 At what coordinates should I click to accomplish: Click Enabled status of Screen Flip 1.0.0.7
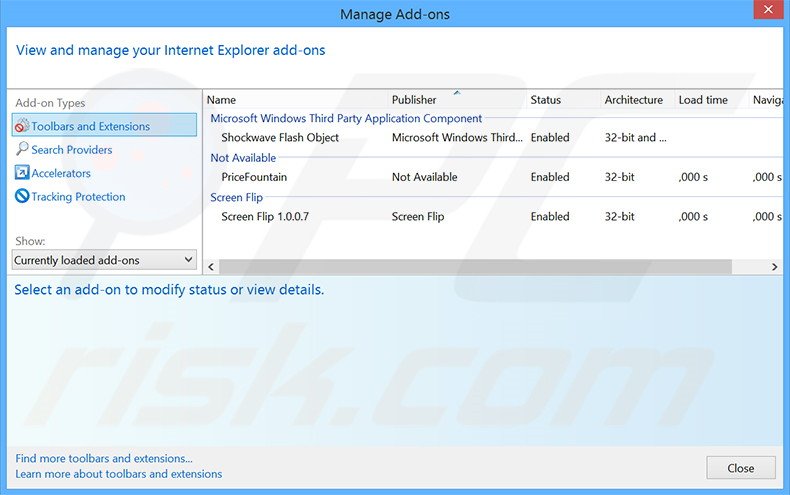[x=550, y=217]
